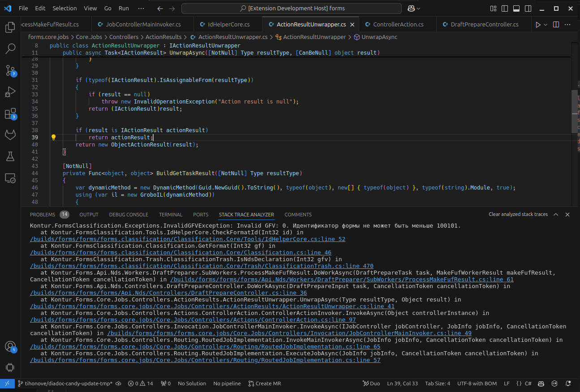Open the DEBUG CONSOLE panel tab
580x392 pixels.
129,215
